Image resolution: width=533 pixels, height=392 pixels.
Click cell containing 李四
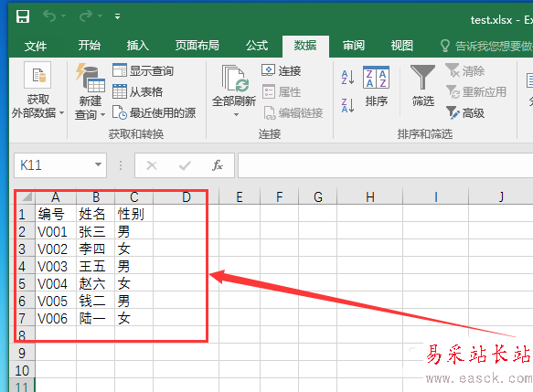click(96, 249)
